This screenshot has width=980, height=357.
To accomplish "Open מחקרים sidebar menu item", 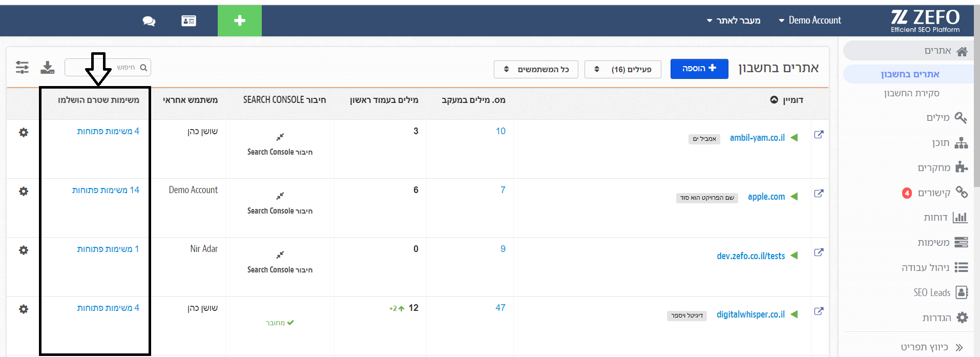I will [943, 167].
